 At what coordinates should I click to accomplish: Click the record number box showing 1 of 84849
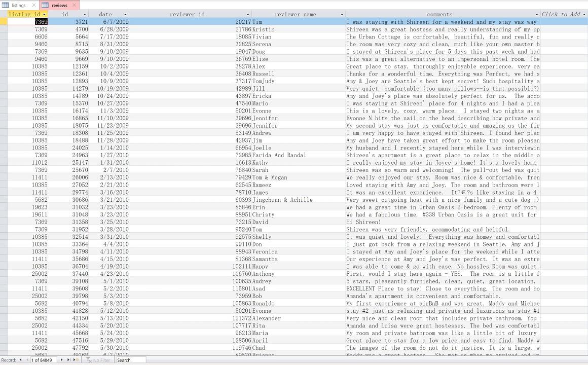click(x=43, y=360)
